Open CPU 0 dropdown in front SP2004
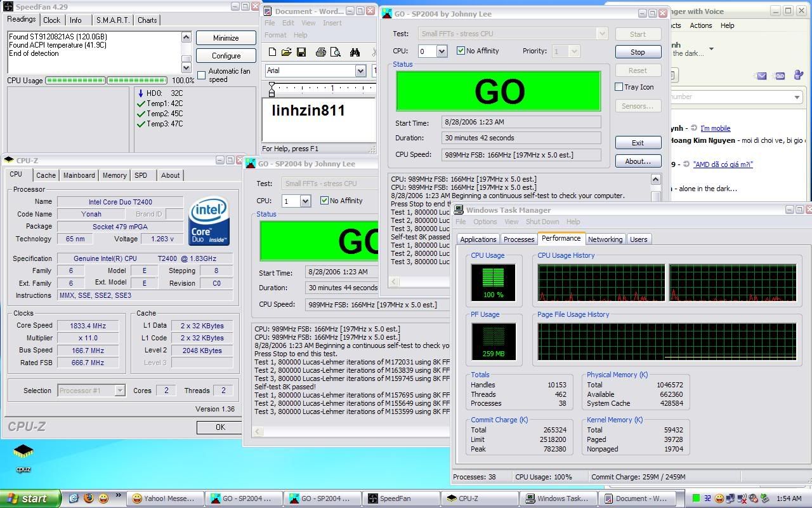The image size is (812, 508). [x=441, y=51]
